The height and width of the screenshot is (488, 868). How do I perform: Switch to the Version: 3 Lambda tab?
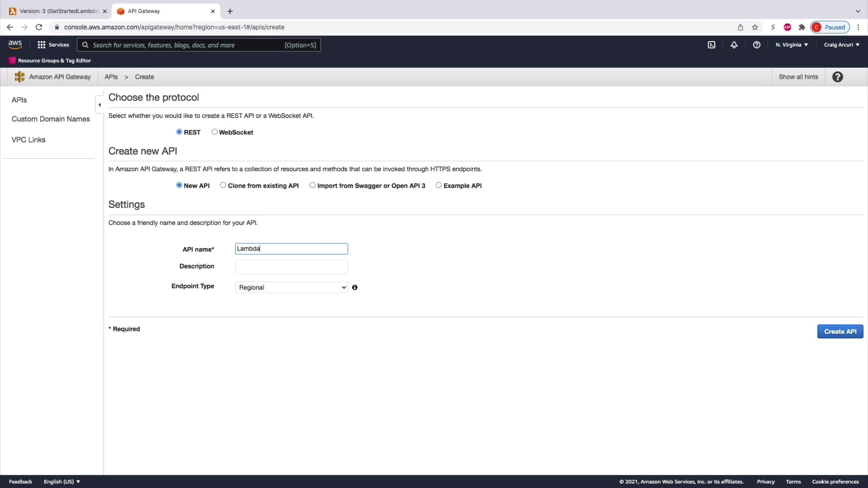(x=58, y=11)
